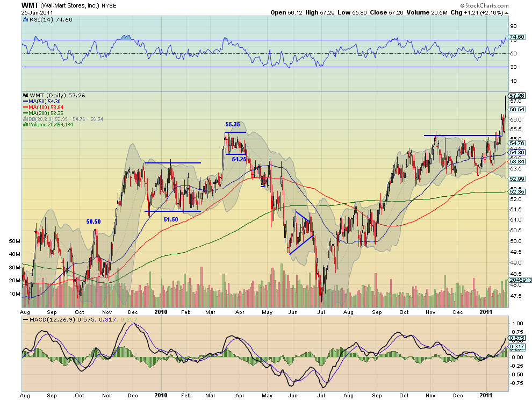Click the MACD histogram value 0.257
The width and height of the screenshot is (532, 400).
point(129,319)
